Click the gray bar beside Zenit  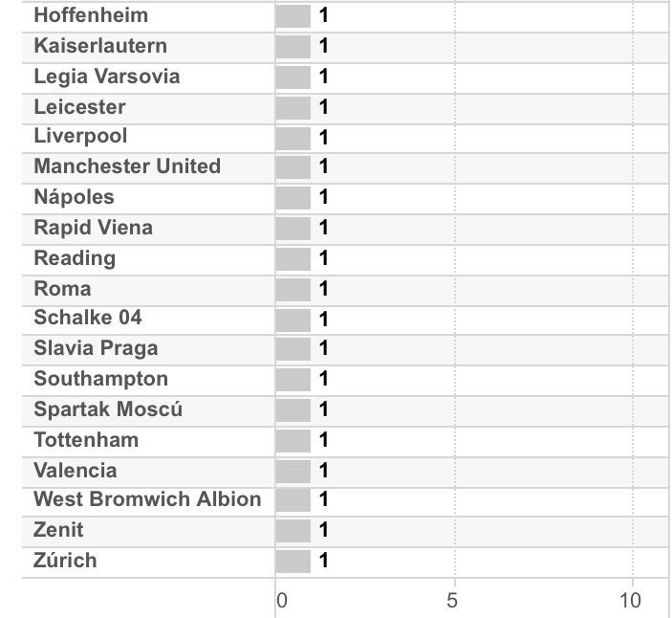(293, 531)
